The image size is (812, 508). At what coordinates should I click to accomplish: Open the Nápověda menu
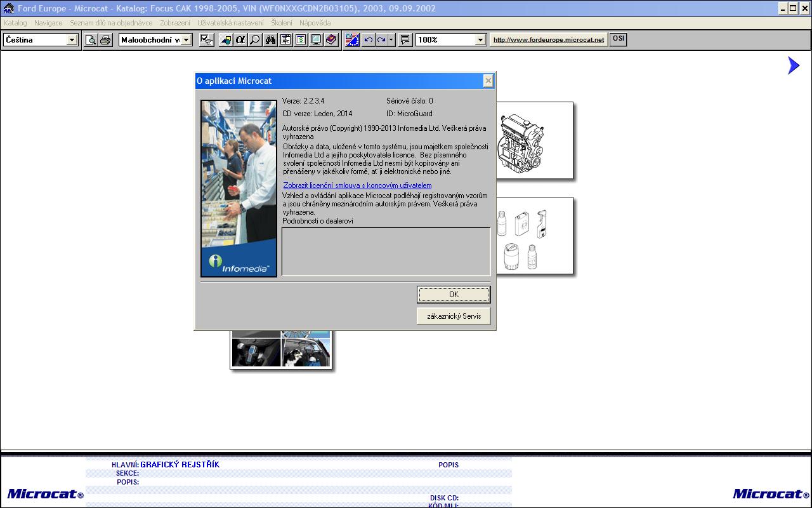(315, 23)
